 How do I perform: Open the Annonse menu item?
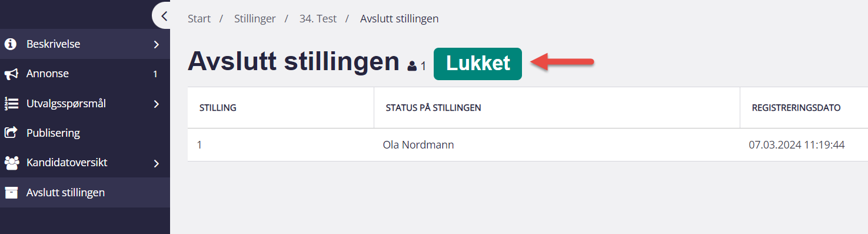click(85, 74)
